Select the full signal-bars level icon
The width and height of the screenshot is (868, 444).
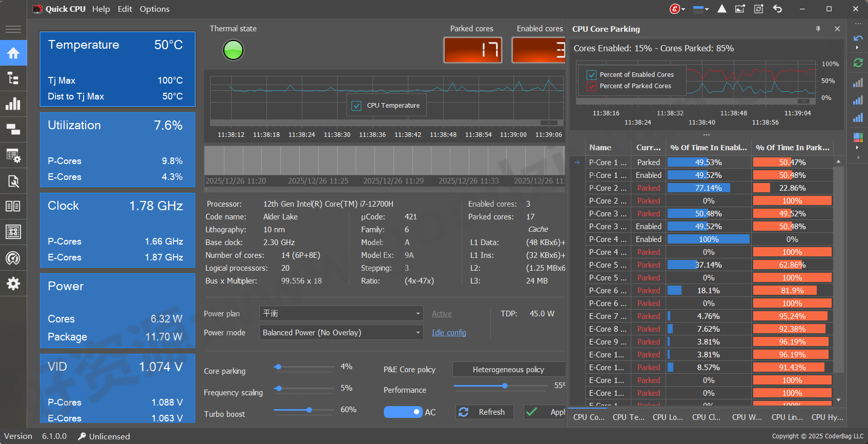click(858, 118)
